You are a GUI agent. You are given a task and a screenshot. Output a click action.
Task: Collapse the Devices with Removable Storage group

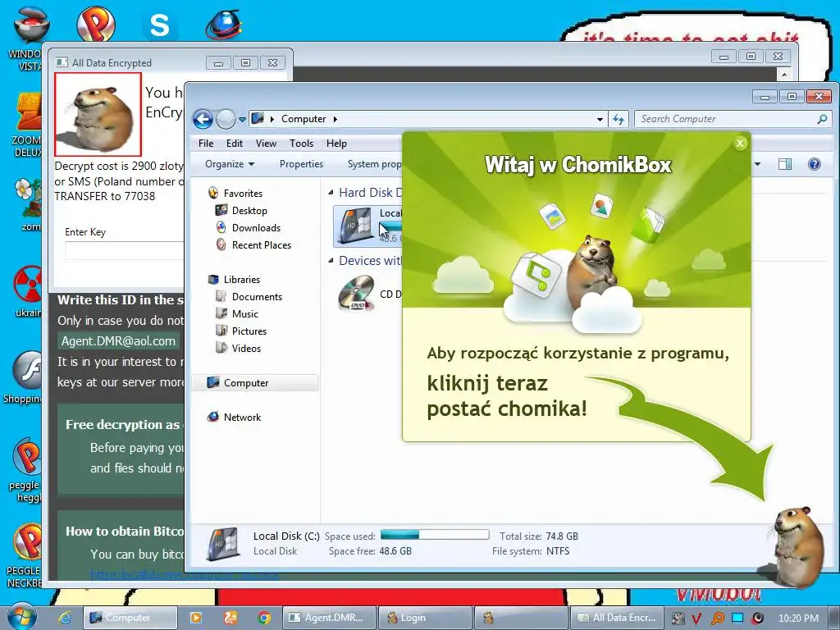pos(331,260)
